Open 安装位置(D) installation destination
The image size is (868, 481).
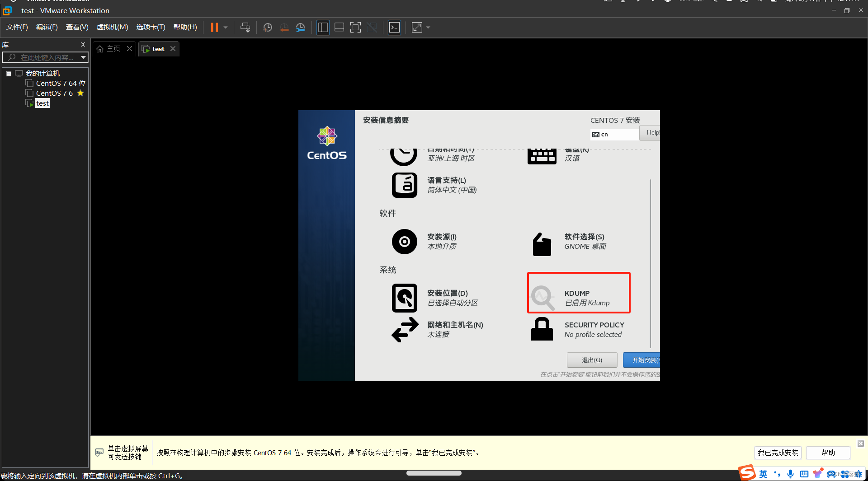[x=435, y=298]
